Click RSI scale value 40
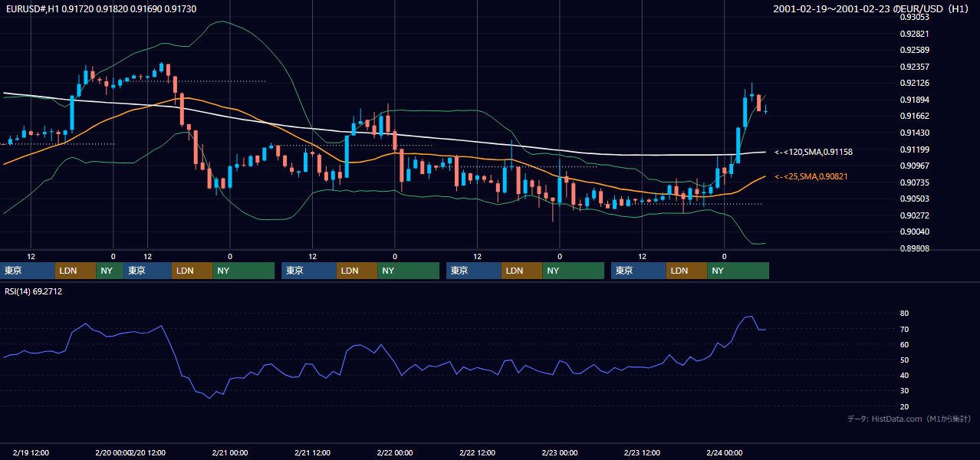The height and width of the screenshot is (460, 980). [905, 375]
